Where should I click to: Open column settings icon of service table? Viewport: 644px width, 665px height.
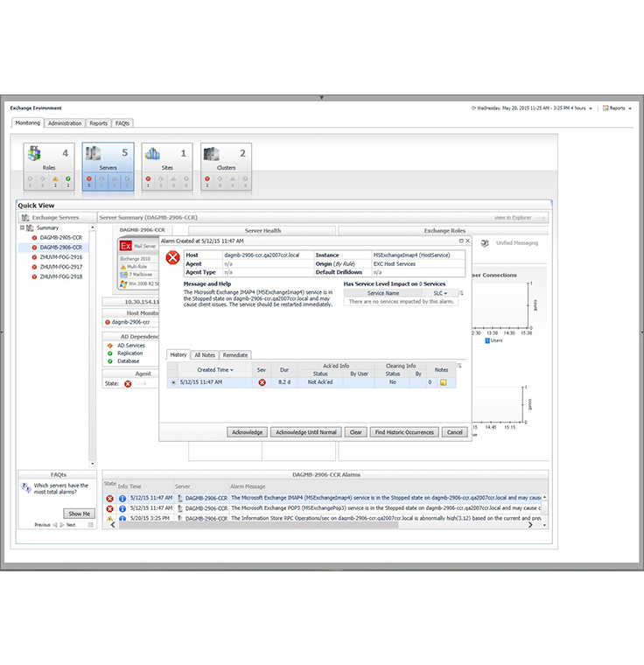coord(461,292)
